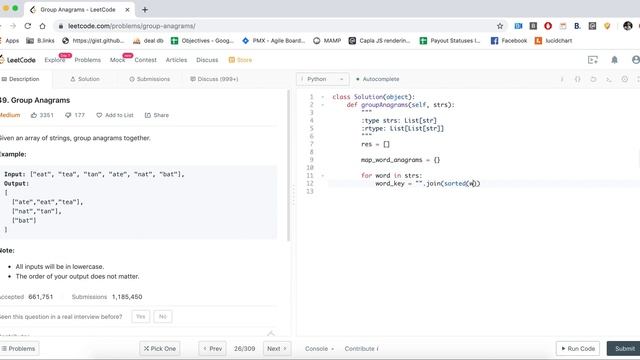Place cursor on editor line 13
Screen dimensions: 640x360
[x=484, y=191]
